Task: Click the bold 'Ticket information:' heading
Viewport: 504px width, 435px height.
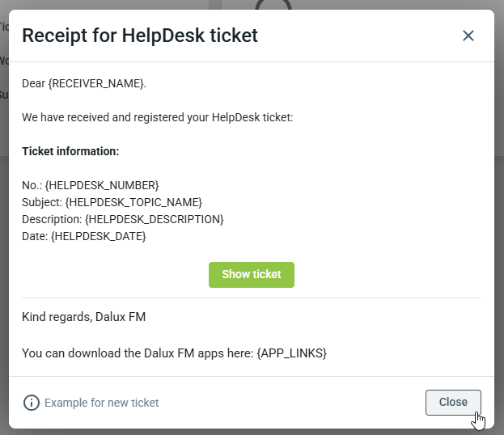Action: click(70, 151)
